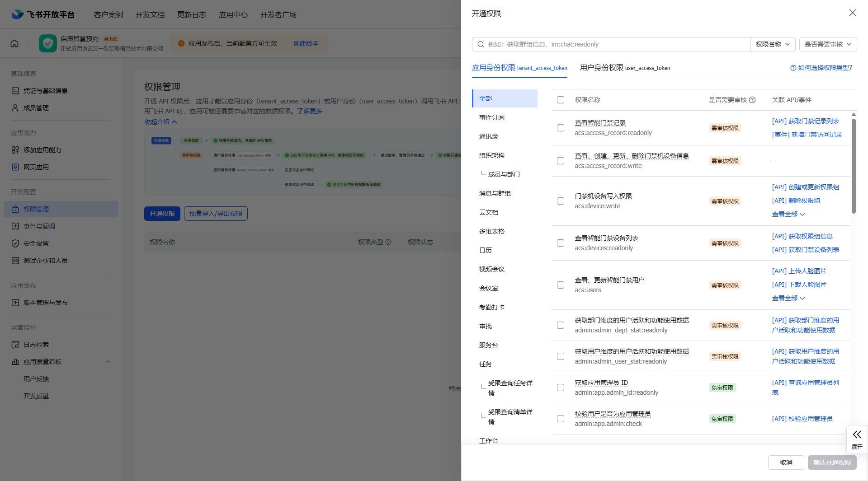
Task: Click the question icon beside 如何选择权限类型
Action: point(793,68)
